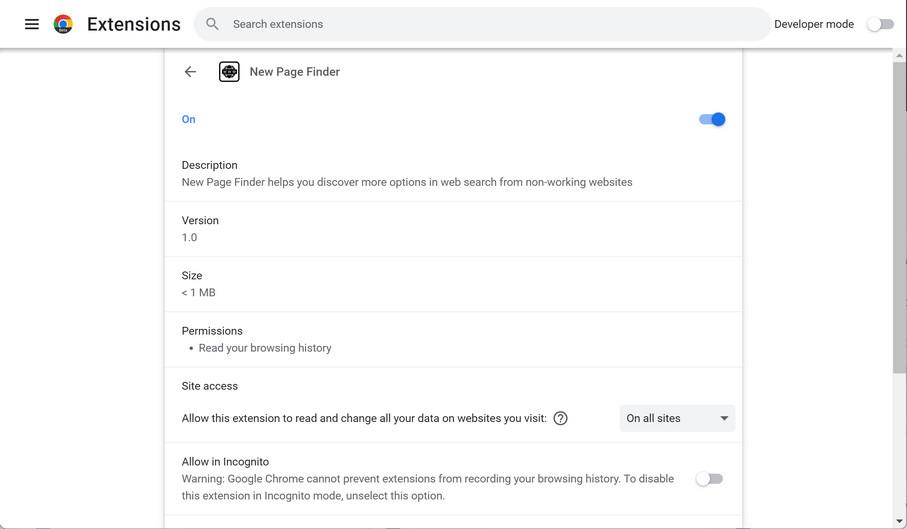The height and width of the screenshot is (529, 907).
Task: Go back using the back arrow
Action: point(190,72)
